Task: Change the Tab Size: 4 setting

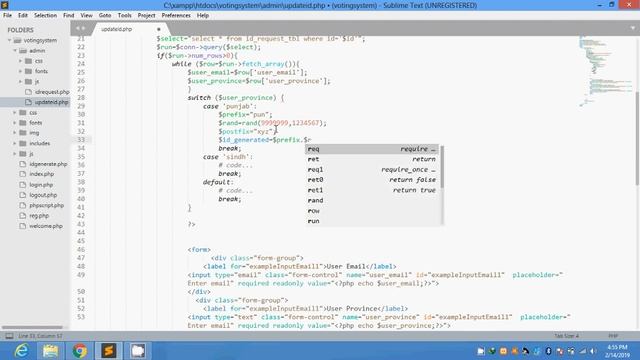Action: [x=567, y=336]
